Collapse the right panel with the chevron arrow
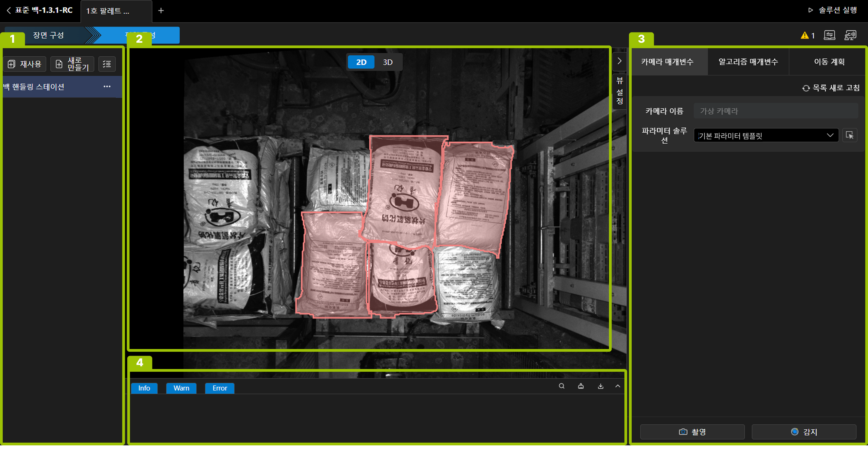This screenshot has width=868, height=449. (x=619, y=61)
